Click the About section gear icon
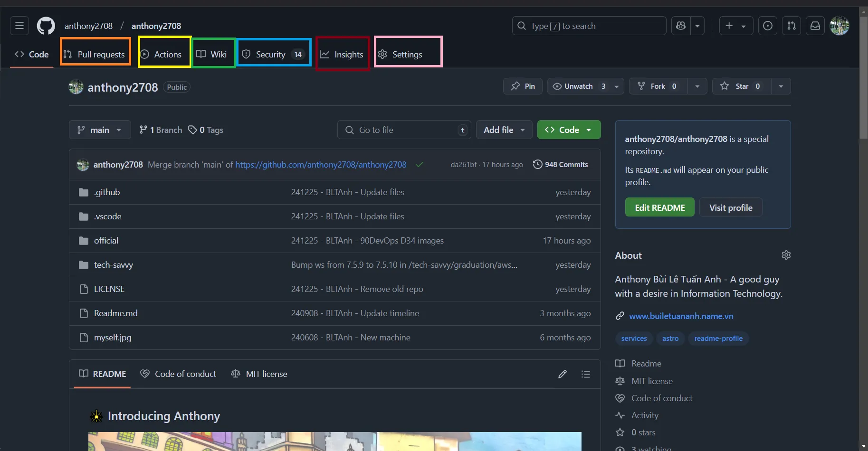Viewport: 868px width, 451px height. pyautogui.click(x=786, y=255)
